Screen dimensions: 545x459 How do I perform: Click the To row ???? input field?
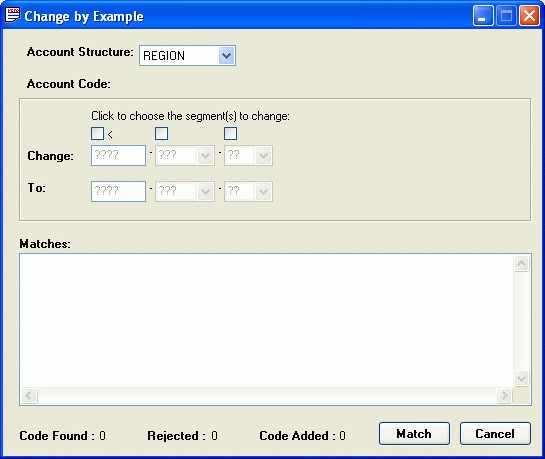tap(119, 191)
